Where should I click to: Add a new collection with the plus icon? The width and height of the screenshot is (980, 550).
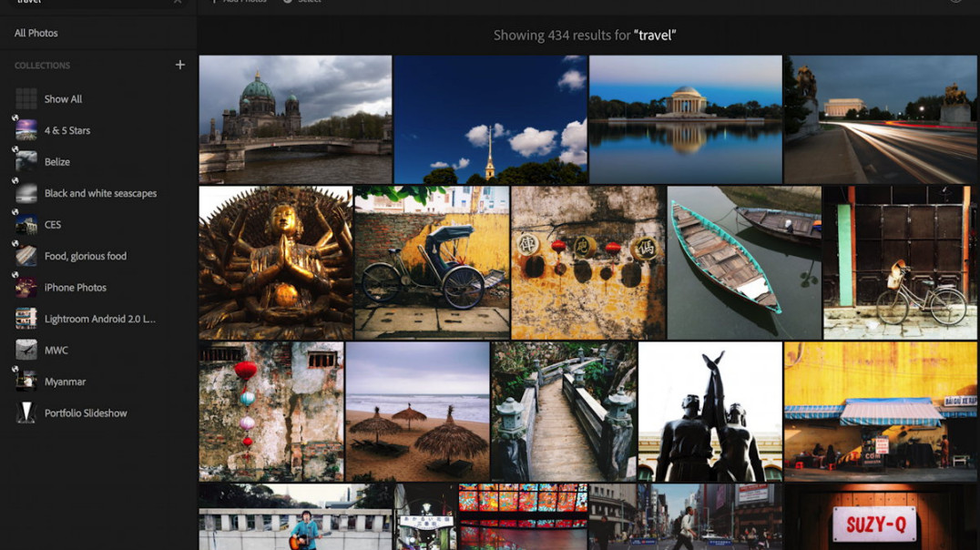click(x=180, y=65)
